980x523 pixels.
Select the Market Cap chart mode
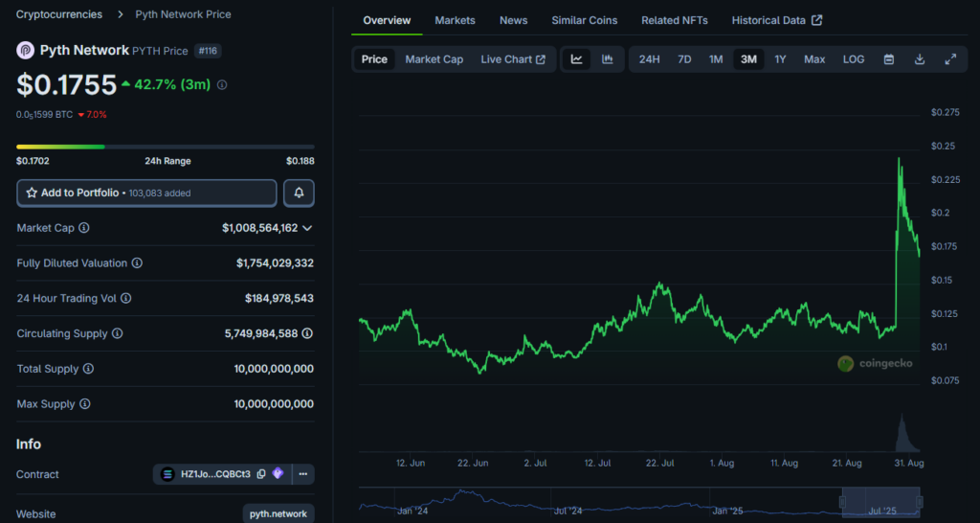tap(434, 59)
